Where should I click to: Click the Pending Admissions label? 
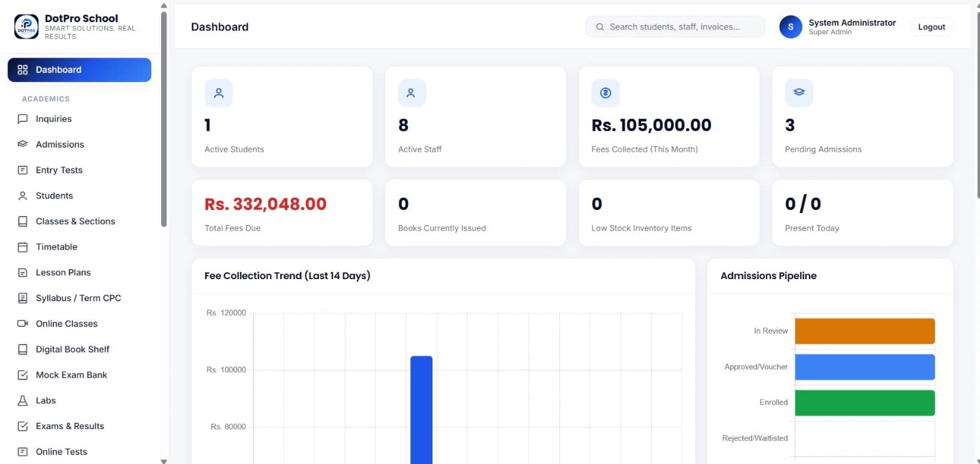(823, 149)
